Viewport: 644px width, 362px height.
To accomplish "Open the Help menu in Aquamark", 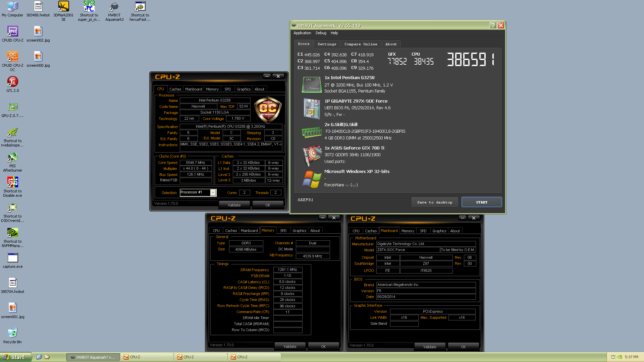I will (x=334, y=33).
